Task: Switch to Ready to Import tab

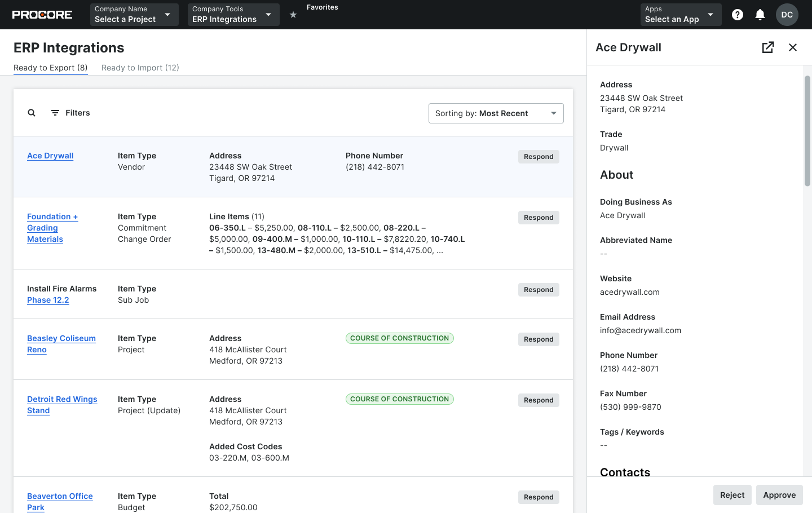Action: (140, 68)
